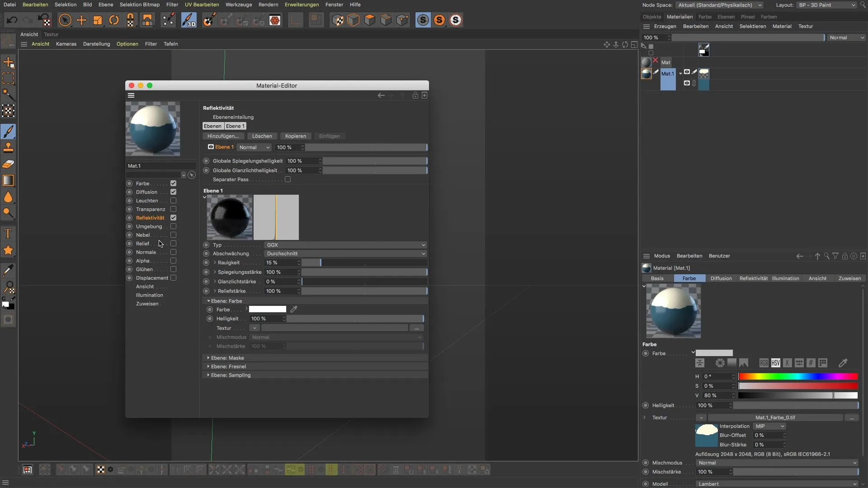Toggle the Farbe channel checkbox

click(173, 183)
